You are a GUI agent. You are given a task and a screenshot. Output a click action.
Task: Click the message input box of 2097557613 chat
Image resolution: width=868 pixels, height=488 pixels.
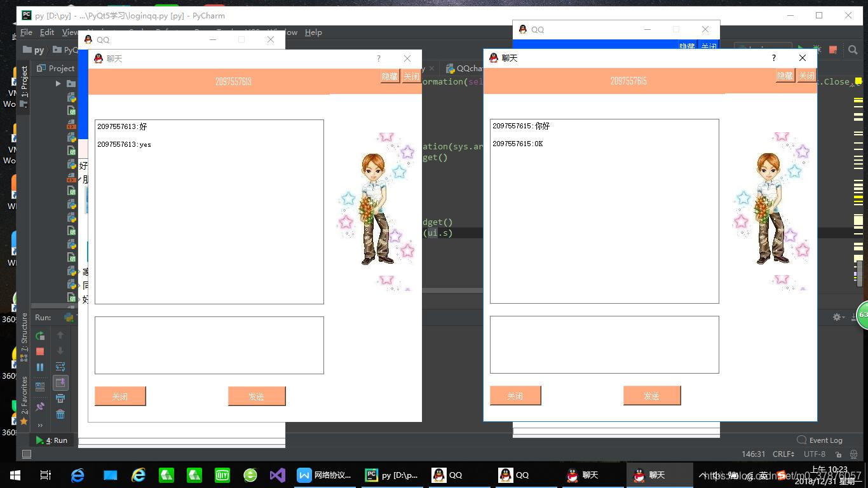[209, 345]
